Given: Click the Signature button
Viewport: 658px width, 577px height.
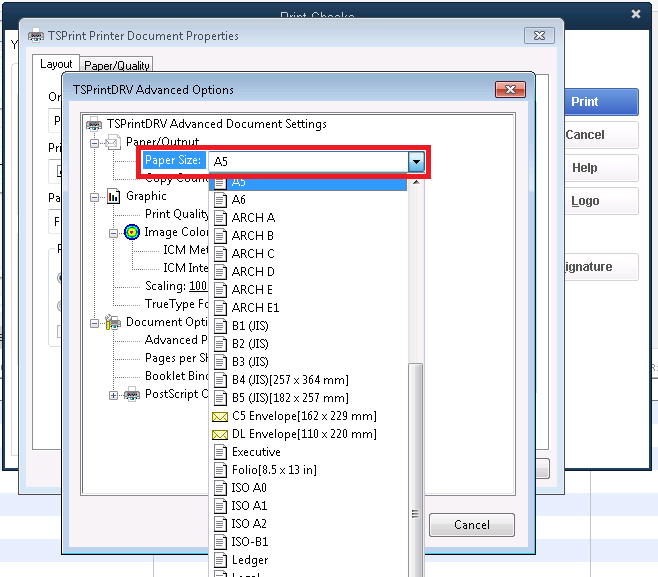Looking at the screenshot, I should point(601,267).
